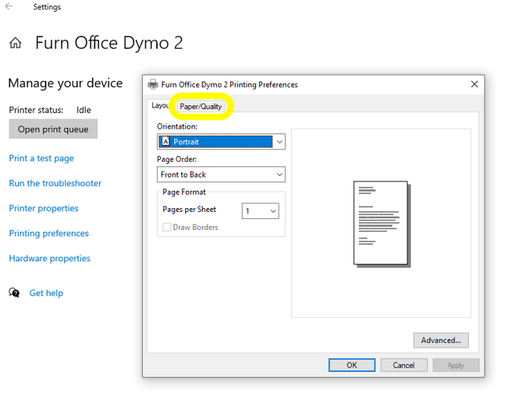This screenshot has width=526, height=420.
Task: Click the Print a test page link
Action: pos(42,158)
